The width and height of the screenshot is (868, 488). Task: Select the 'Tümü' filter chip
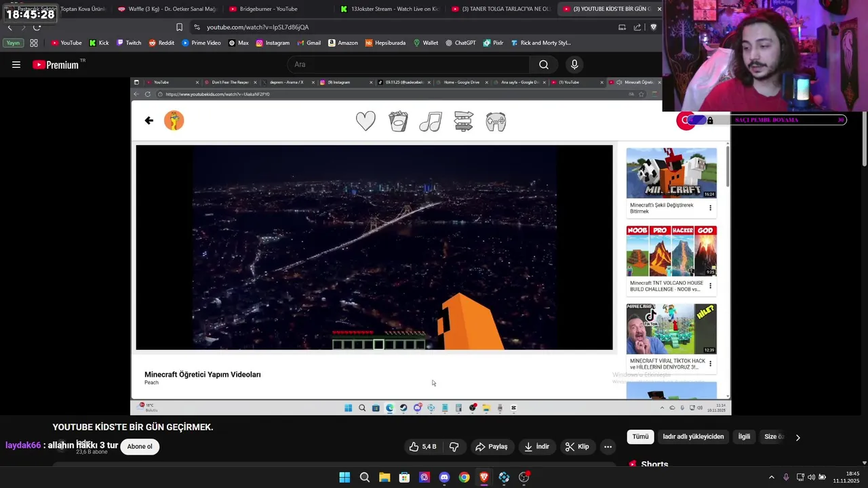point(640,436)
